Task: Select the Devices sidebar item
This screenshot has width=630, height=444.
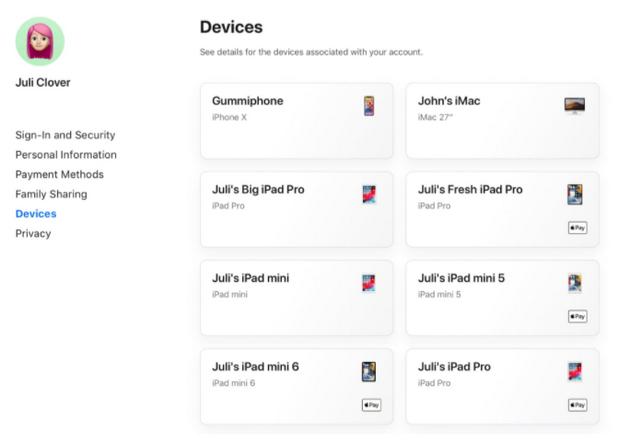Action: coord(36,214)
